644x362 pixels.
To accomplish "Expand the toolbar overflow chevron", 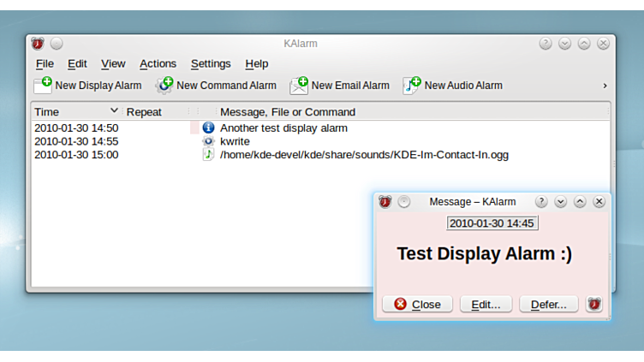I will click(x=605, y=86).
